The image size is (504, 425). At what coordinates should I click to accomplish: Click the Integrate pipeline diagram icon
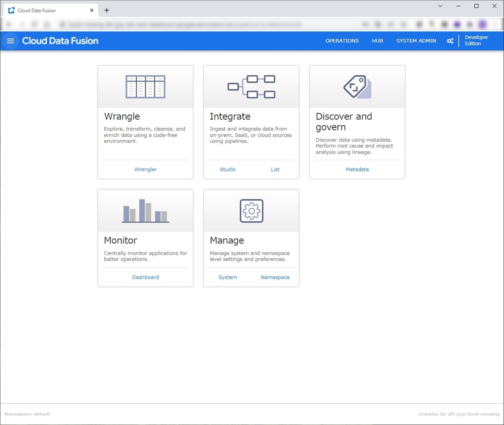click(251, 87)
